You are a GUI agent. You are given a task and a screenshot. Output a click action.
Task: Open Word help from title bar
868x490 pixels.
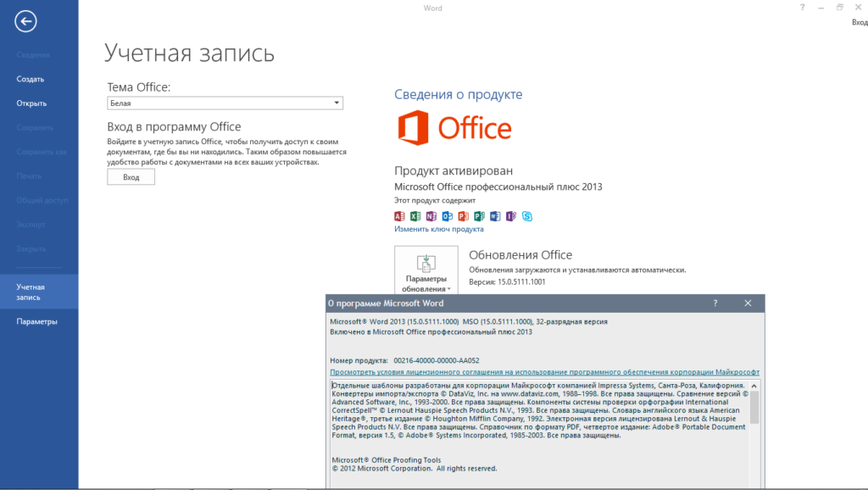click(x=802, y=7)
